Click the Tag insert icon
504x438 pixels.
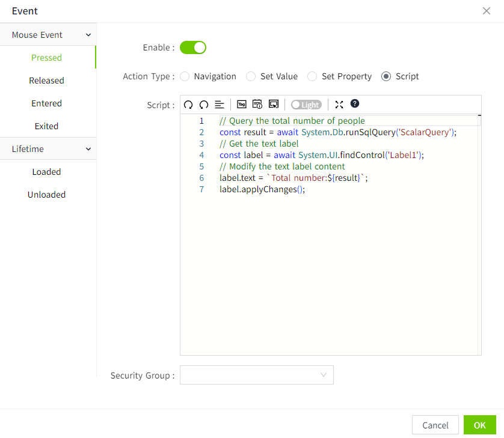pyautogui.click(x=242, y=105)
